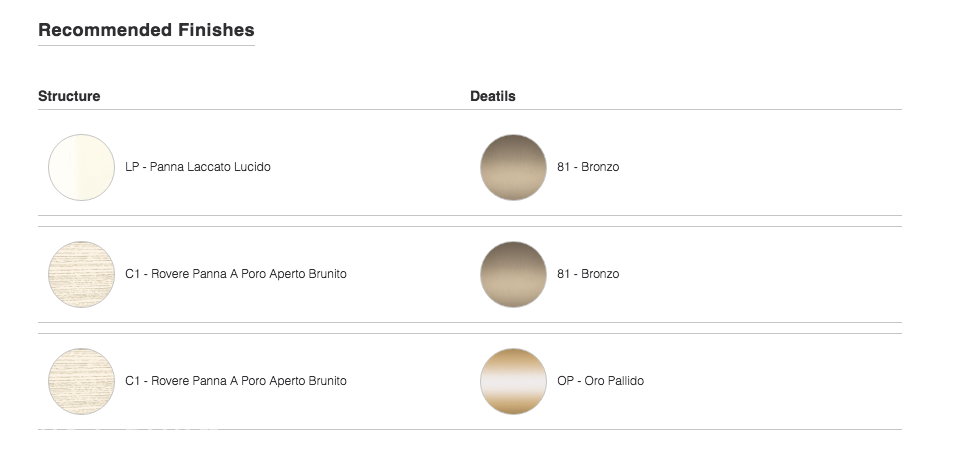This screenshot has width=953, height=467.
Task: Click the 'Structure' column header
Action: (x=69, y=96)
